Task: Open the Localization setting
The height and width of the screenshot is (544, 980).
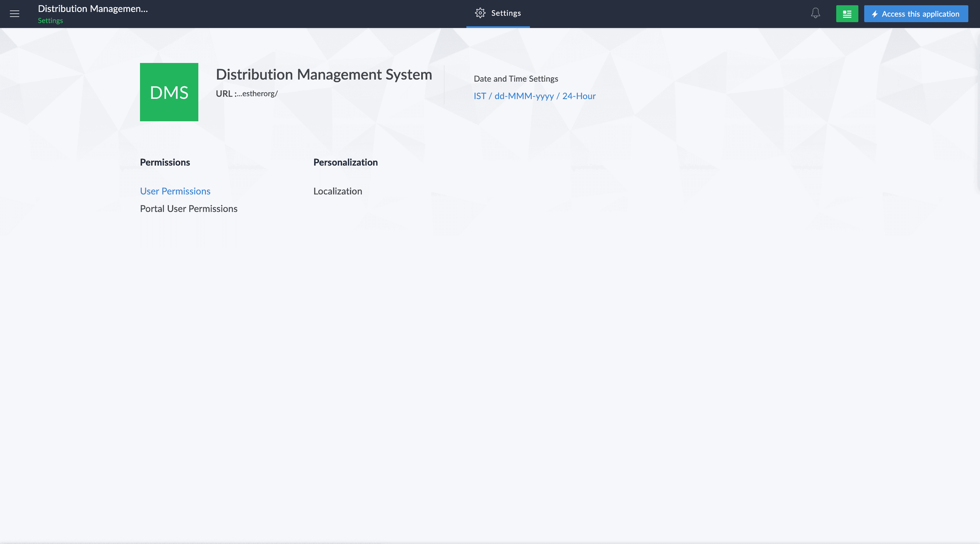Action: pyautogui.click(x=337, y=191)
